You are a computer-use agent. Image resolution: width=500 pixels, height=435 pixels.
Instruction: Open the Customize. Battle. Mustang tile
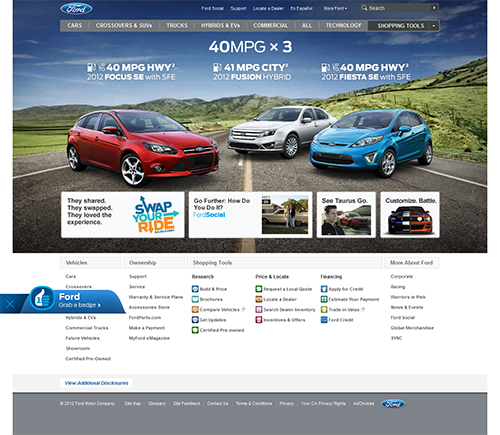point(410,215)
